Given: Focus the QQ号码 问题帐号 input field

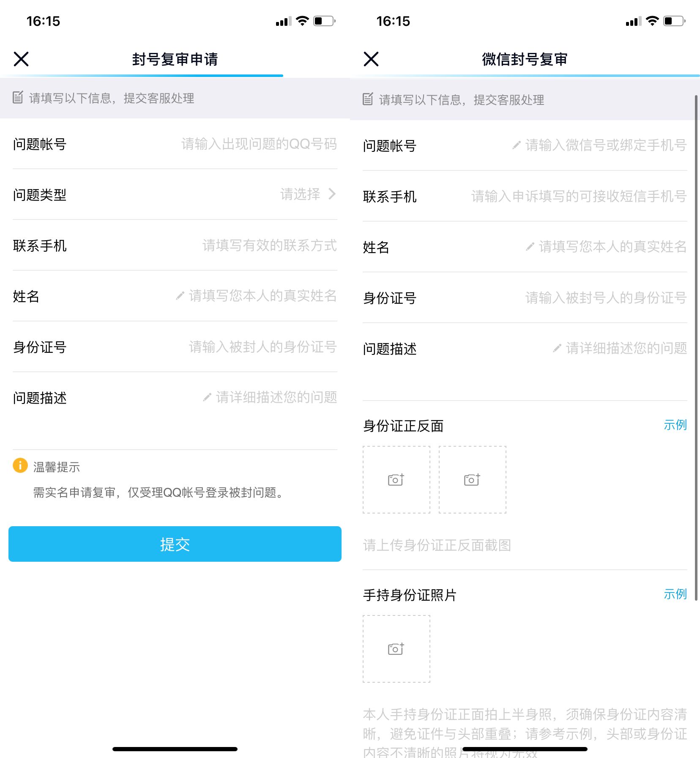Looking at the screenshot, I should coord(259,144).
